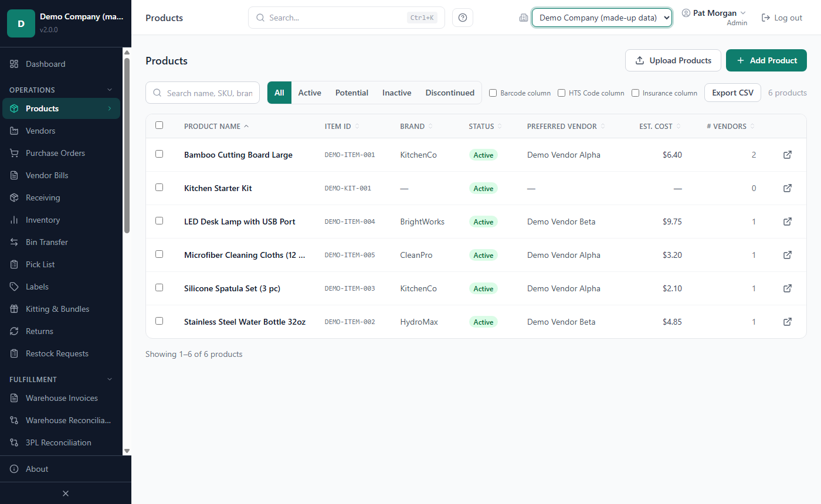821x504 pixels.
Task: Click the sidebar vertical scrollbar thumb
Action: click(x=127, y=145)
